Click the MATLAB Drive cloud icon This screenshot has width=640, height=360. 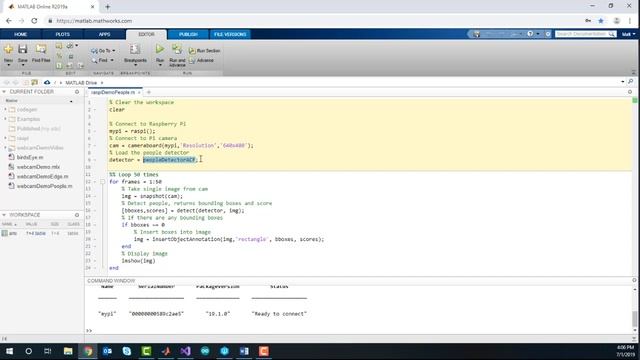tap(47, 82)
